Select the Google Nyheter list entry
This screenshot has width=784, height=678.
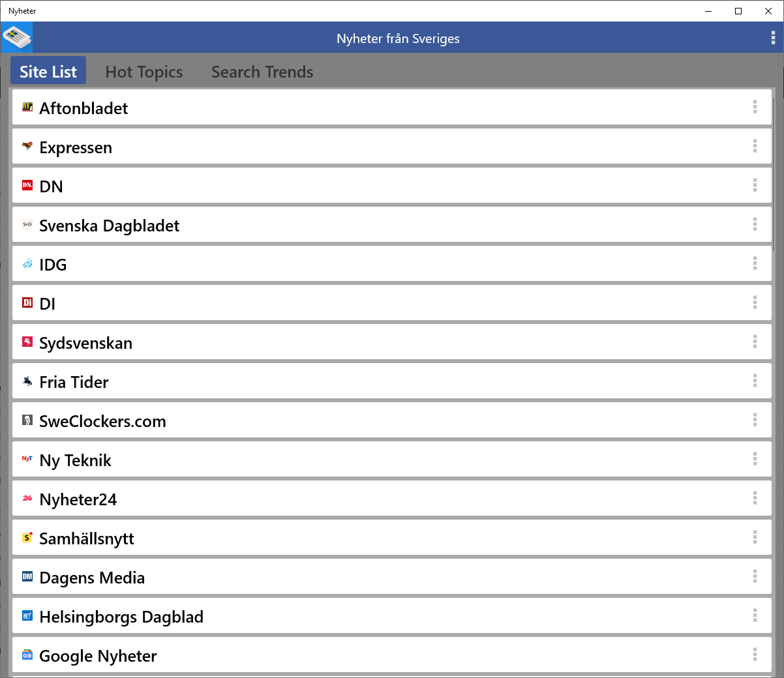391,655
